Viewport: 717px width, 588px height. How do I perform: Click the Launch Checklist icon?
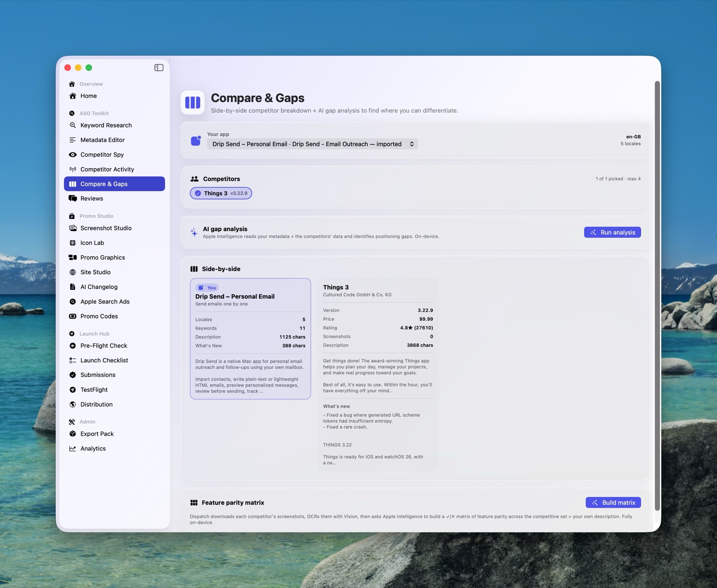pyautogui.click(x=73, y=361)
